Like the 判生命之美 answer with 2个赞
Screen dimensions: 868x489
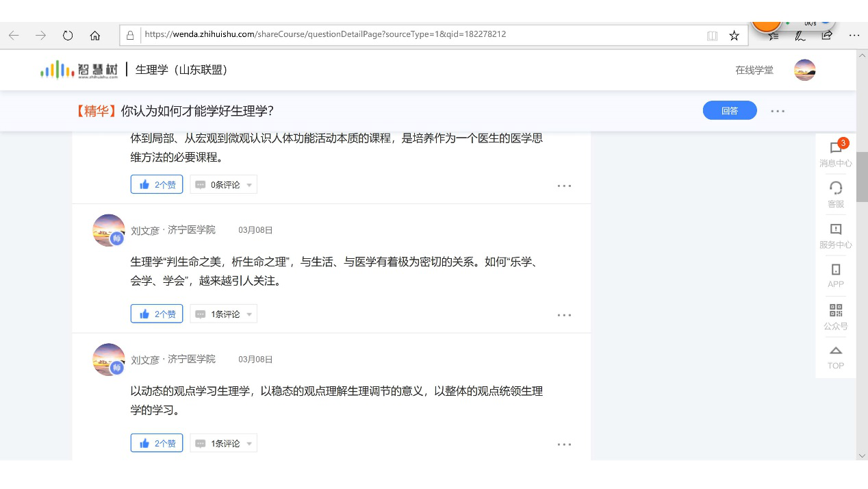(157, 314)
